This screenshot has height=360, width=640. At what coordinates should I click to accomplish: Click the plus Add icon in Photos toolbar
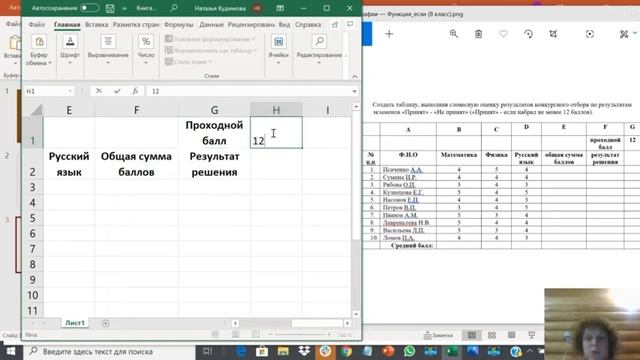pyautogui.click(x=389, y=34)
